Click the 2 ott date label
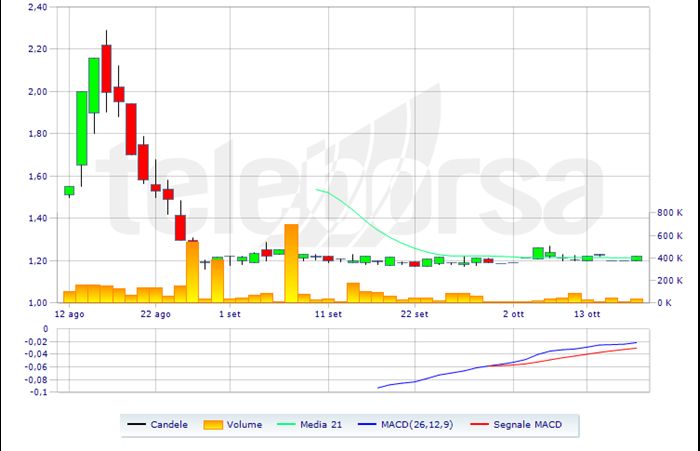Image resolution: width=700 pixels, height=451 pixels. point(513,314)
